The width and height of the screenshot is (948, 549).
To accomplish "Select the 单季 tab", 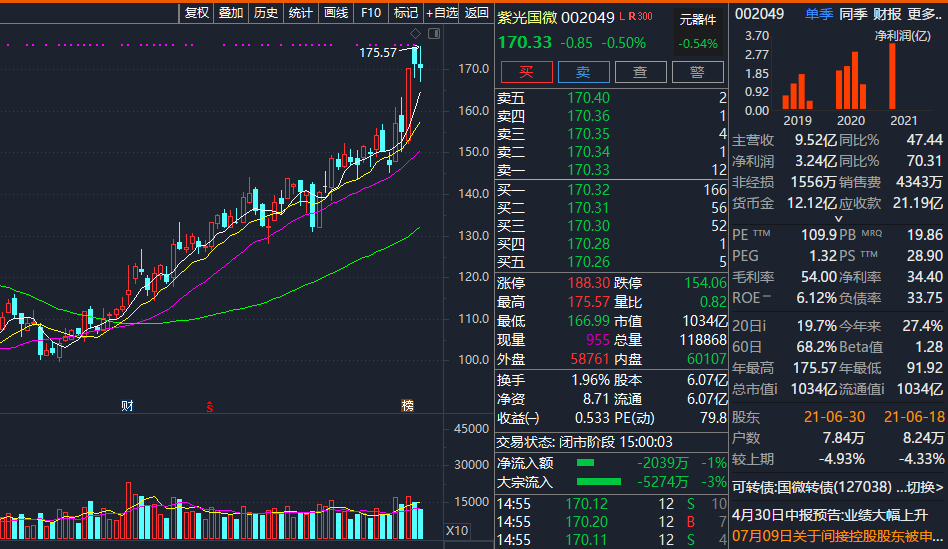I will [819, 14].
